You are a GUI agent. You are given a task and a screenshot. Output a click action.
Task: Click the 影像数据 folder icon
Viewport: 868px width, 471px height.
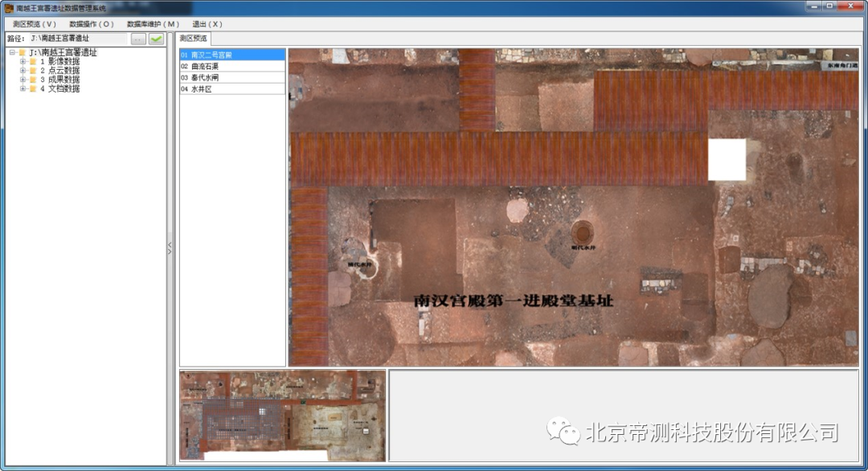click(33, 61)
